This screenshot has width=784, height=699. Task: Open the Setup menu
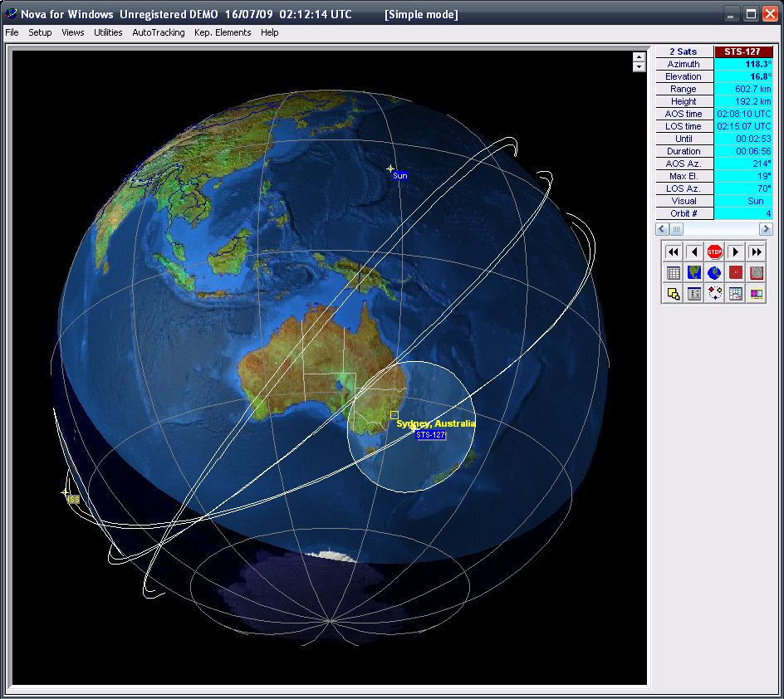point(40,32)
